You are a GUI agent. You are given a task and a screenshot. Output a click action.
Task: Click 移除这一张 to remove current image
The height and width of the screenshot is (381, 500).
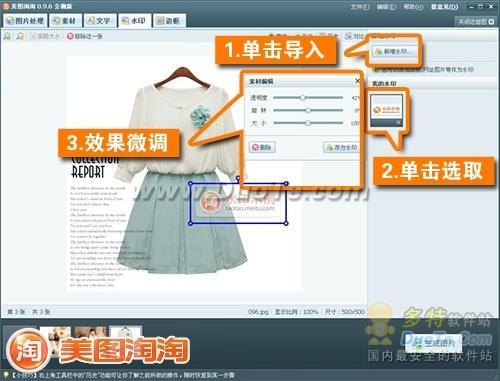85,36
